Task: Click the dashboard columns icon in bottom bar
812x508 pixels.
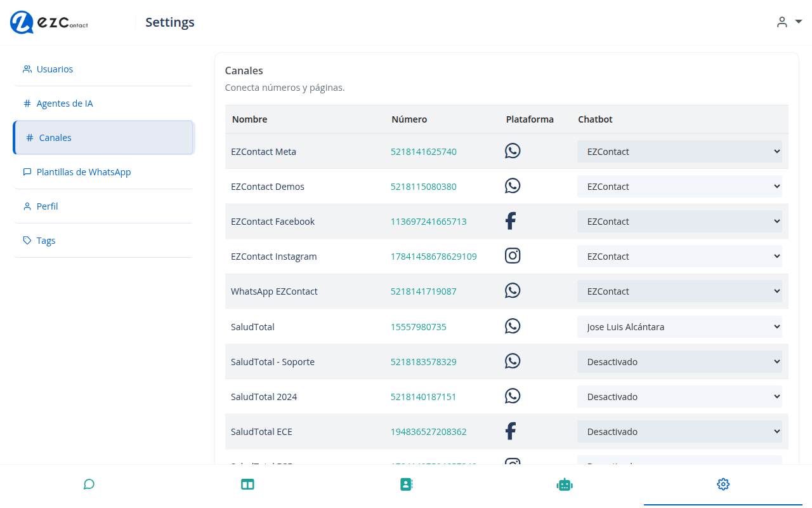Action: coord(247,484)
